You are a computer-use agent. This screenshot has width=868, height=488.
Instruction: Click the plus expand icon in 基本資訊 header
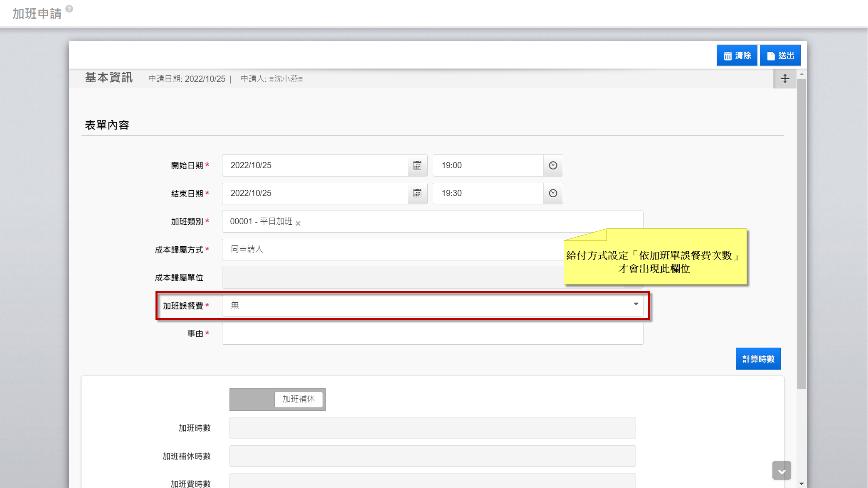click(x=784, y=79)
